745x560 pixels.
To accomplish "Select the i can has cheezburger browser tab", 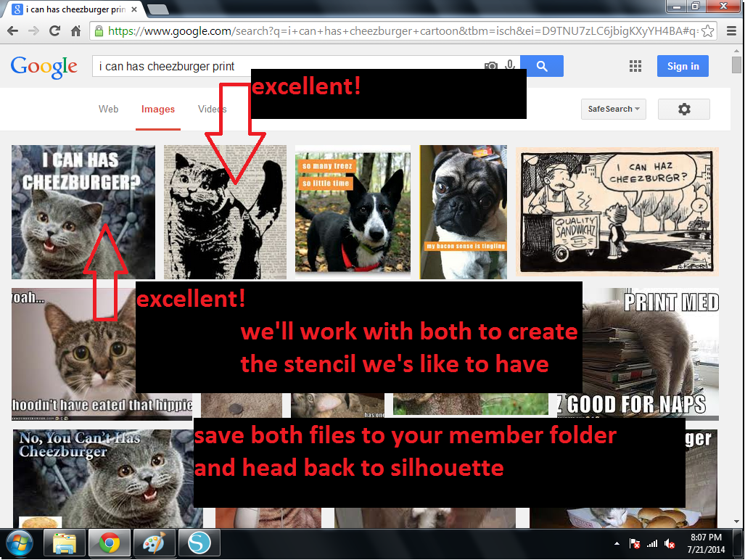I will [75, 9].
